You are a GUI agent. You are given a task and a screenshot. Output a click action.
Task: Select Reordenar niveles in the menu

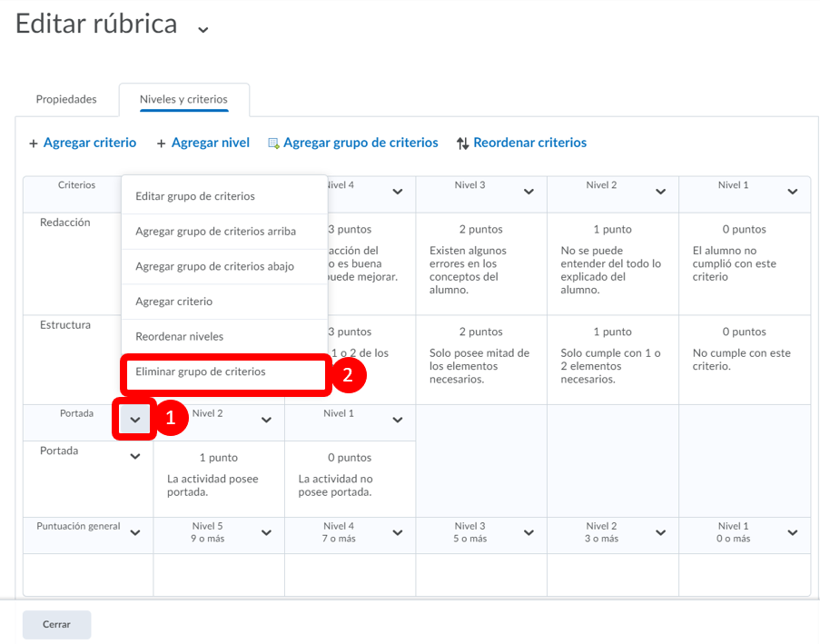coord(179,337)
